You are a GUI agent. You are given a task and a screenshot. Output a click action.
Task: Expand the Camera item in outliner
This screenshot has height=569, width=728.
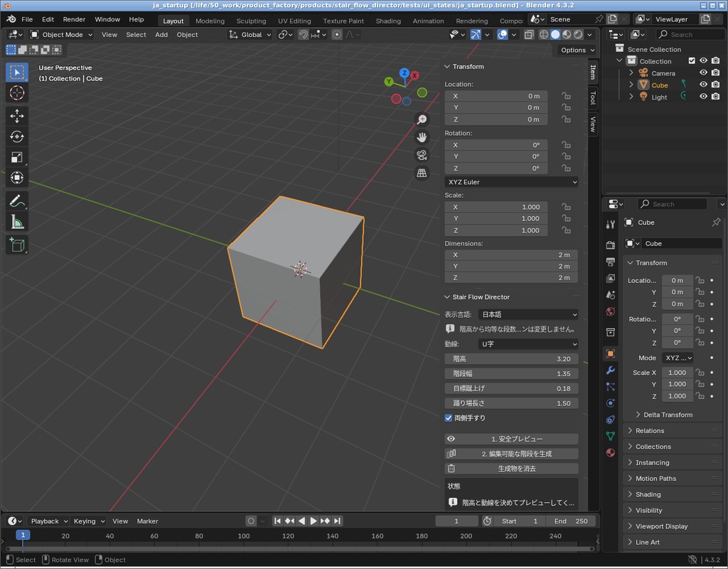(x=631, y=73)
